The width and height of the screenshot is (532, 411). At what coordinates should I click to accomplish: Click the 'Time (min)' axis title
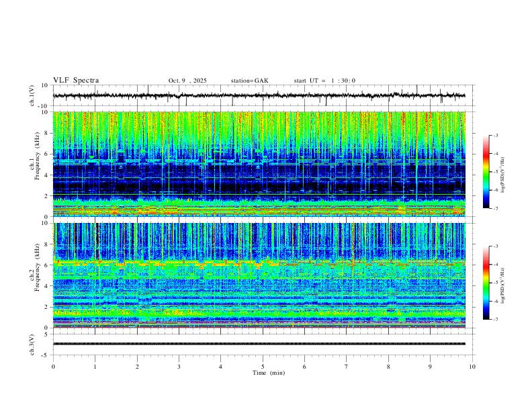(x=269, y=373)
